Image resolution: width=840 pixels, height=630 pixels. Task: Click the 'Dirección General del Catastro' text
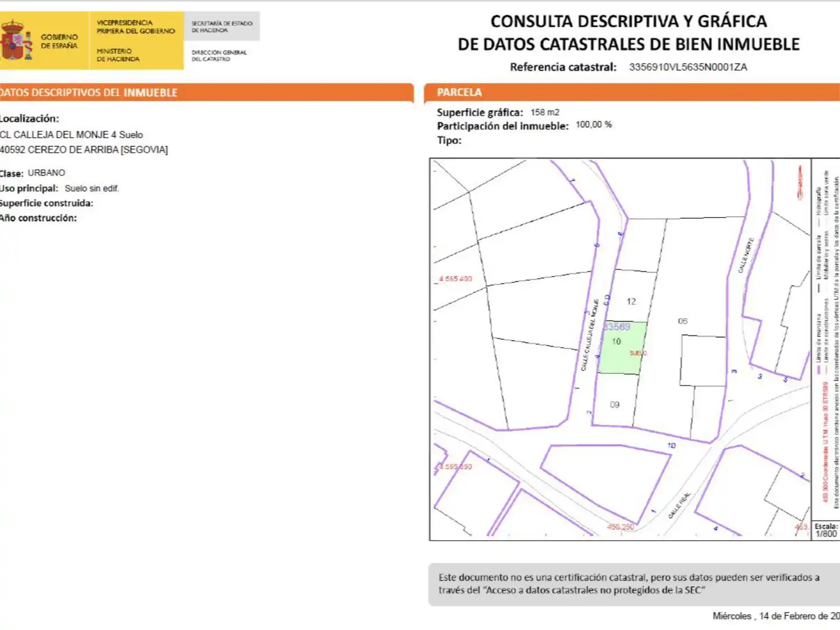219,55
